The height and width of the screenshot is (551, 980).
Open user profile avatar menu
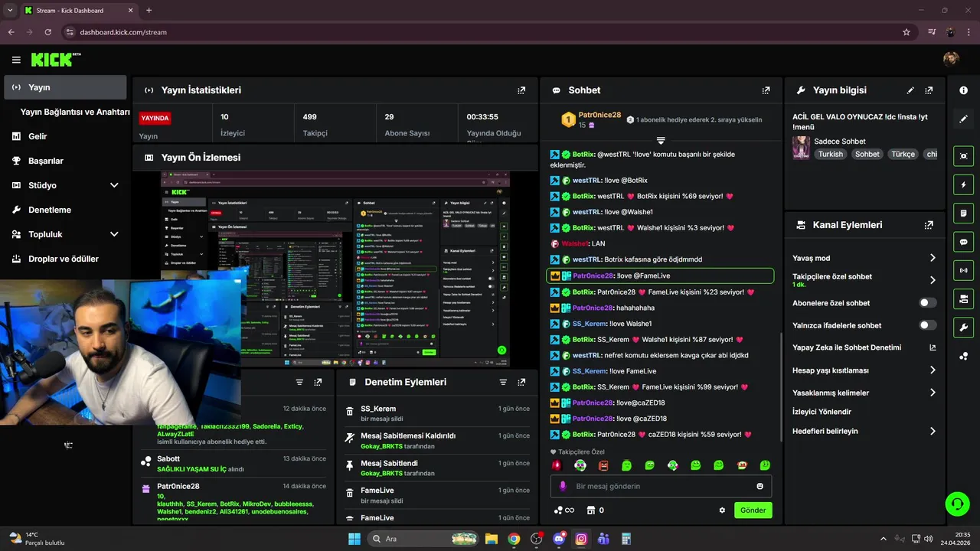point(951,60)
